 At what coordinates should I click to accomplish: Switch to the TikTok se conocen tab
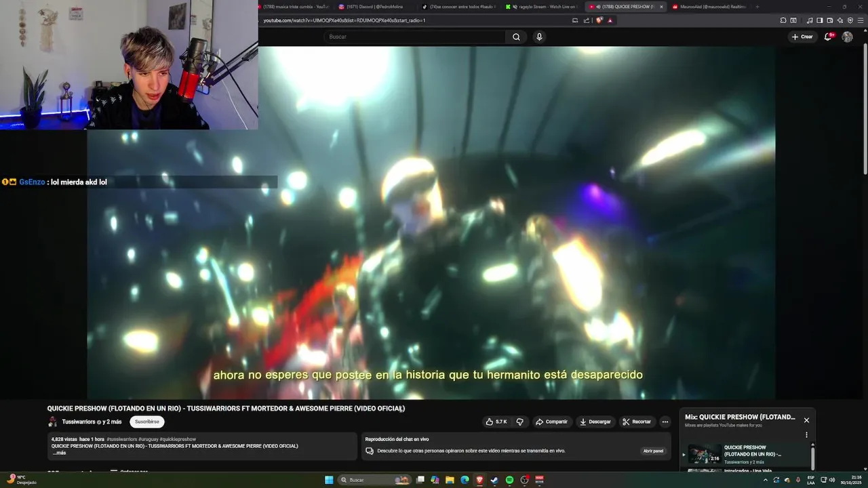pyautogui.click(x=458, y=7)
